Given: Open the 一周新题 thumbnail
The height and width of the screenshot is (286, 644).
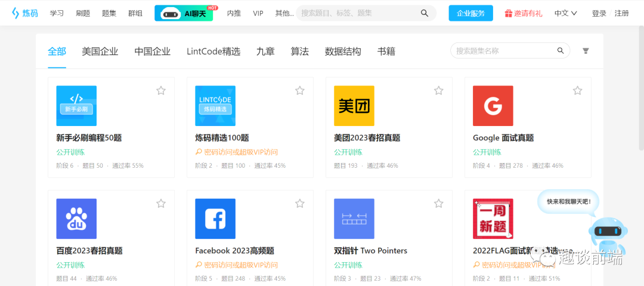Looking at the screenshot, I should [493, 219].
